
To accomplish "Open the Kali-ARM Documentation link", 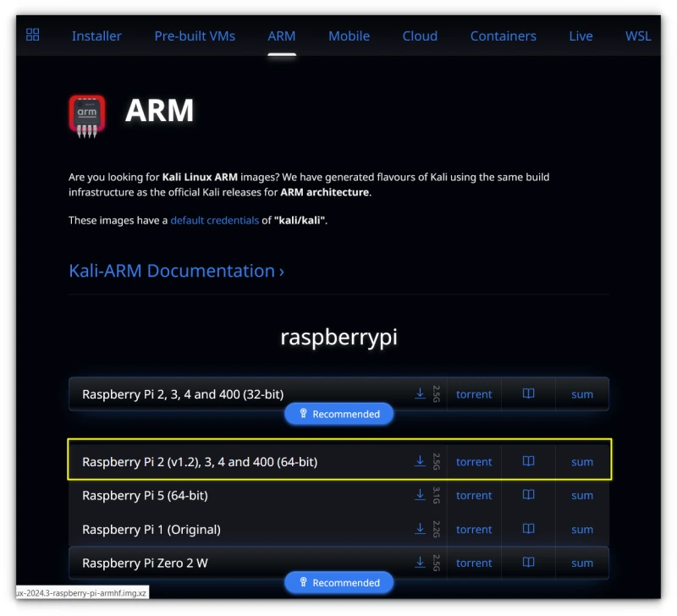I will click(176, 271).
